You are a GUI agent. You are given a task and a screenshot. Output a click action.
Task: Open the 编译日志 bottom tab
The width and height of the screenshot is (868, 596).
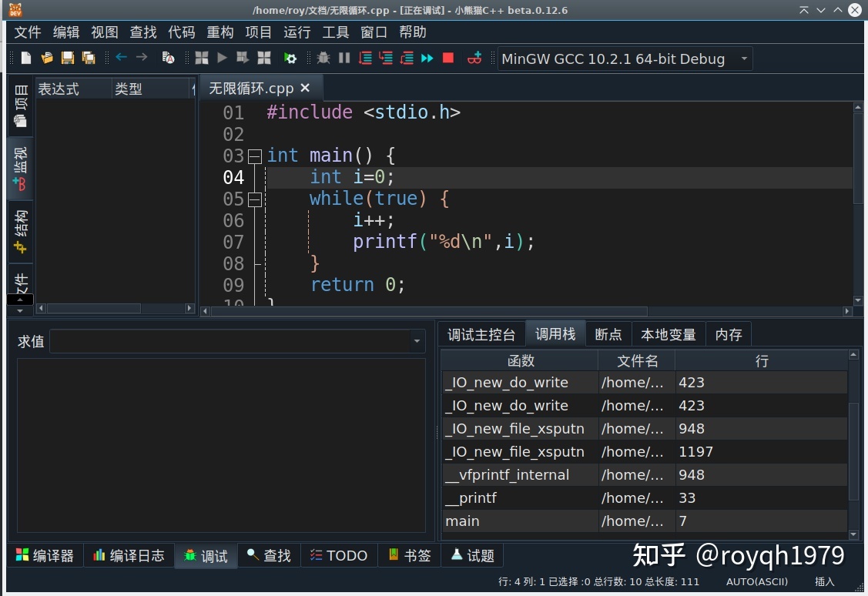coord(129,556)
